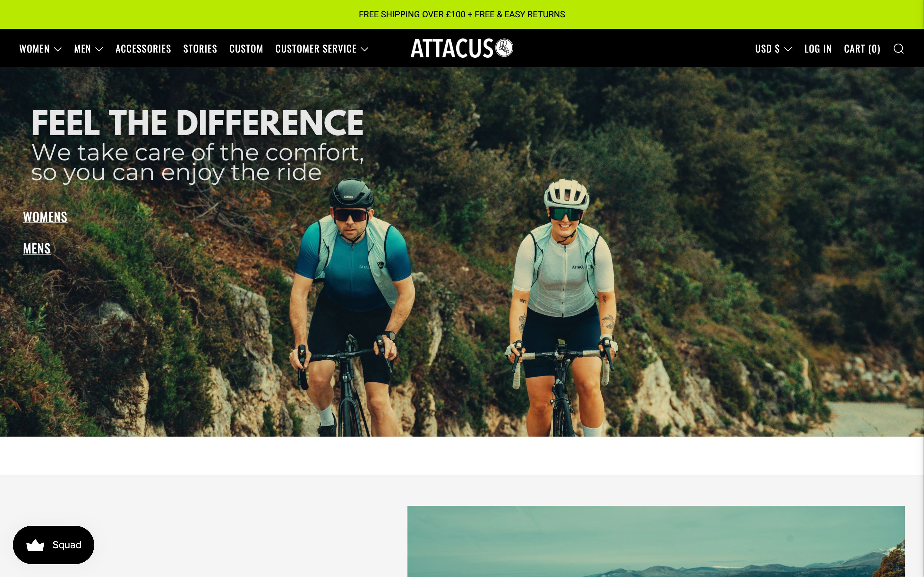Screen dimensions: 924x577
Task: Expand the Men menu chevron
Action: [99, 49]
